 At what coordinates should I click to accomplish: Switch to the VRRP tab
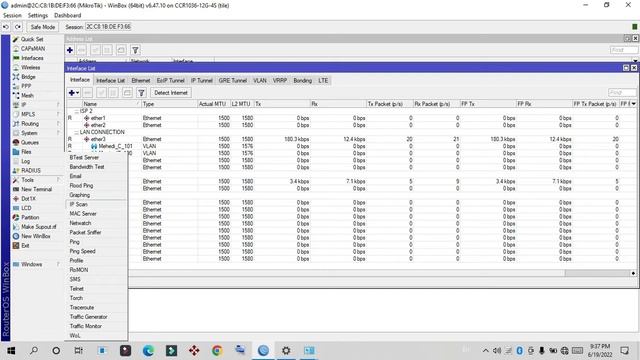(x=280, y=80)
